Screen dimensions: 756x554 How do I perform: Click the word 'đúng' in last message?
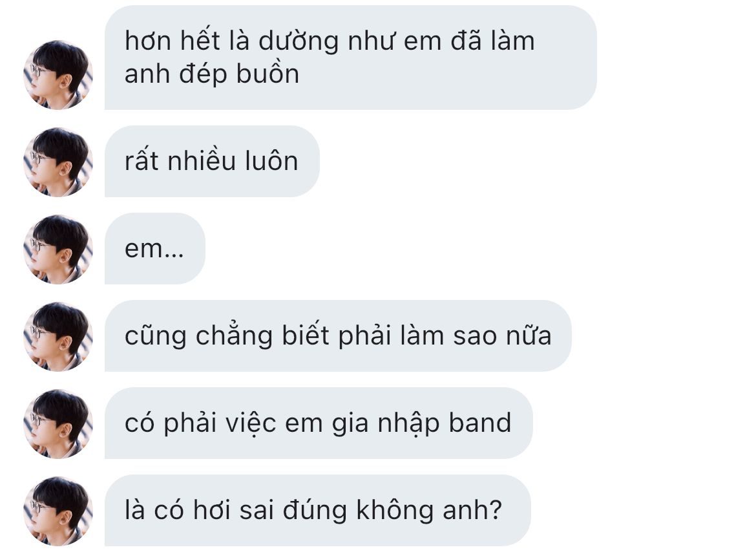click(x=315, y=510)
